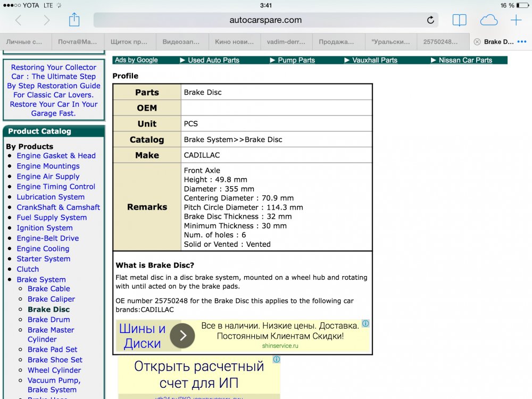Reload the page with refresh icon
This screenshot has height=399, width=532.
coord(430,20)
